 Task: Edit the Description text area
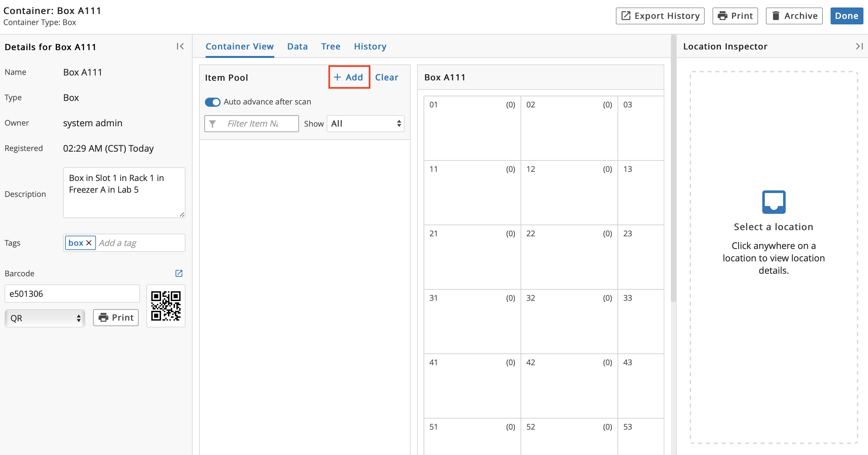click(124, 192)
